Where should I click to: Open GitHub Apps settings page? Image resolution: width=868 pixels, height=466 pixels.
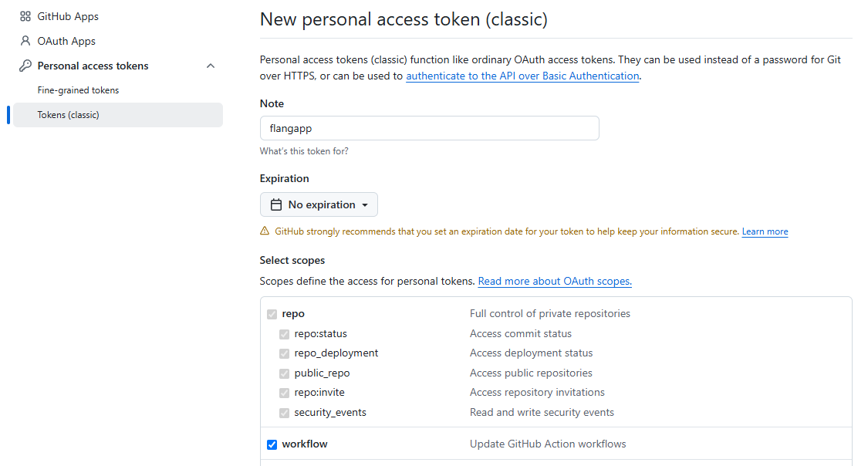[67, 16]
